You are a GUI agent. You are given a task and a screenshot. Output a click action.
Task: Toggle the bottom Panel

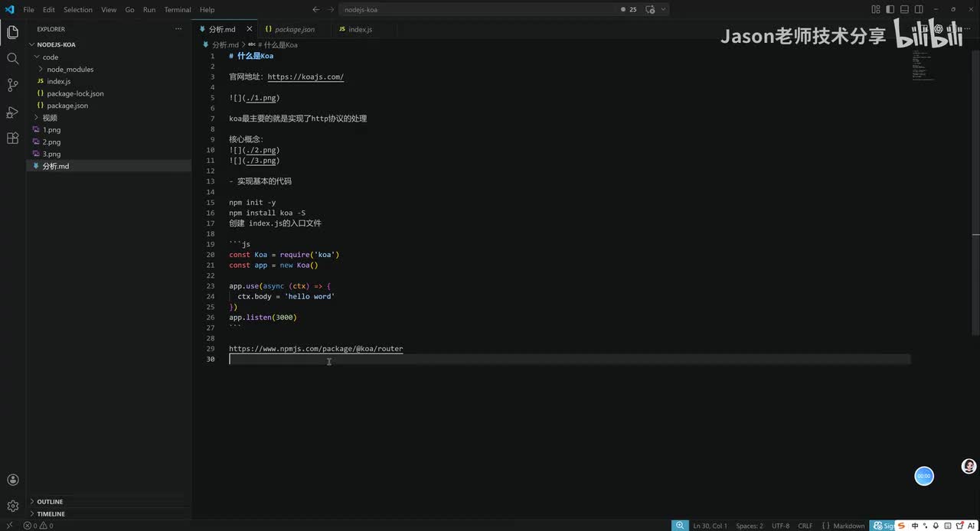point(905,9)
